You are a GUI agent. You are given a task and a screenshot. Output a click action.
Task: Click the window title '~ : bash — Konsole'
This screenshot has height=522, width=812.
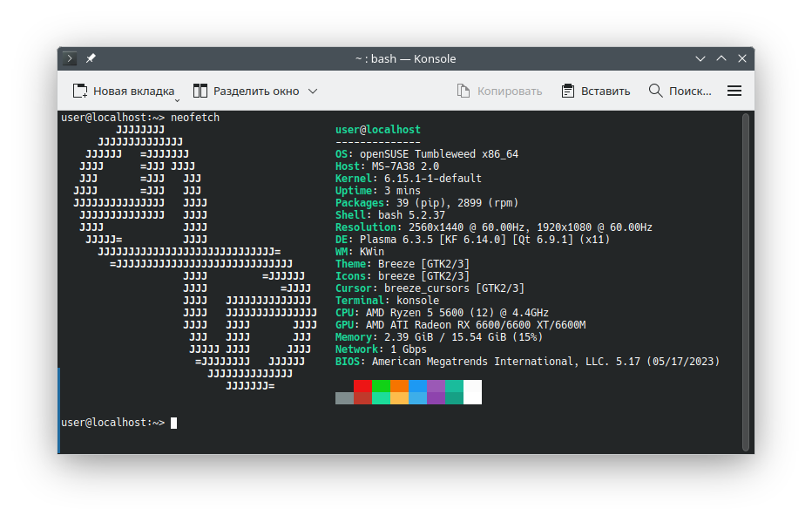[405, 58]
